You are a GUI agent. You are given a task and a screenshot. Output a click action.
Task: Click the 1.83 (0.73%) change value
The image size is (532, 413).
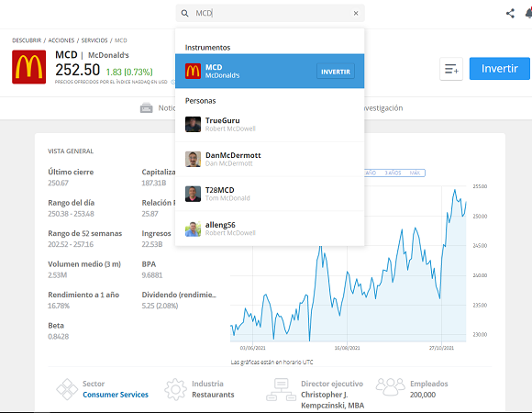tap(129, 72)
